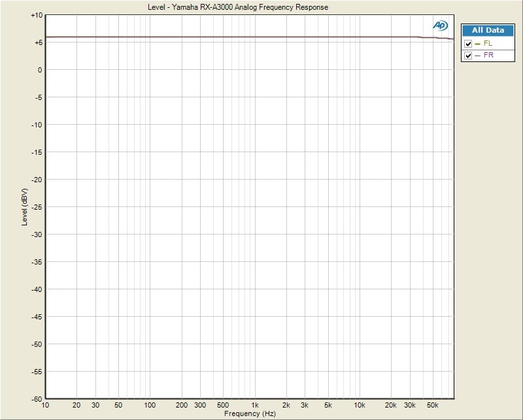Click the 10k frequency tick label

point(359,406)
